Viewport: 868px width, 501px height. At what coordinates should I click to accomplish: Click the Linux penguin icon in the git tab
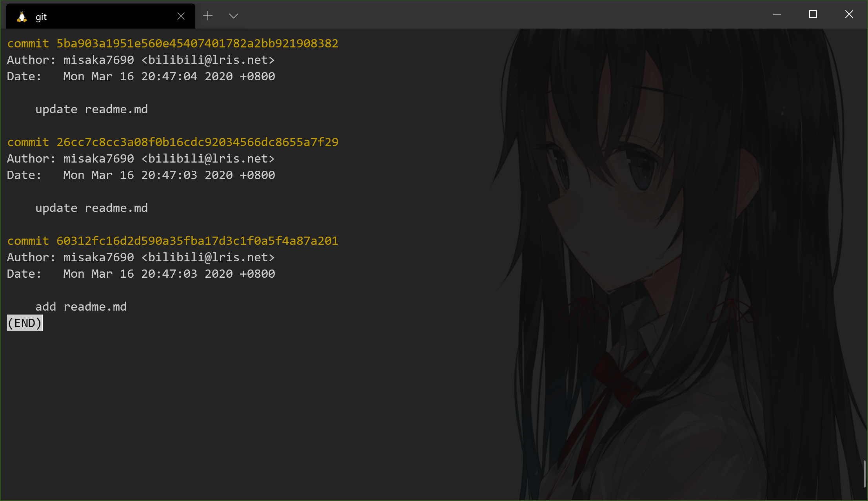pos(22,16)
